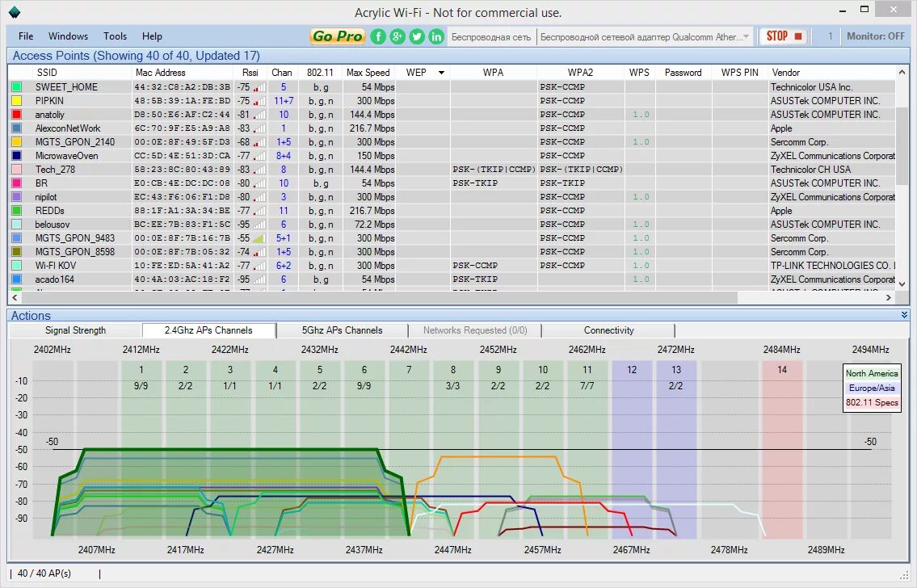Switch to Signal Strength tab
The height and width of the screenshot is (588, 917).
(75, 330)
